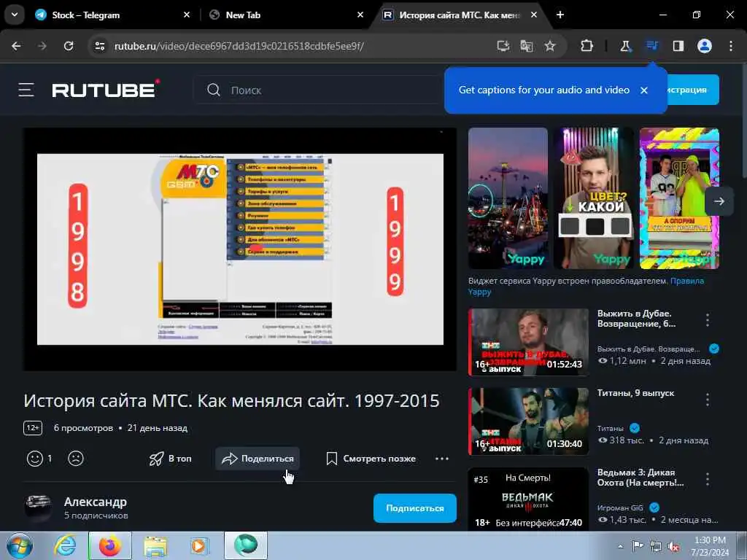Screen dimensions: 747x560
Task: Open Windows Media Player from taskbar
Action: (x=200, y=545)
